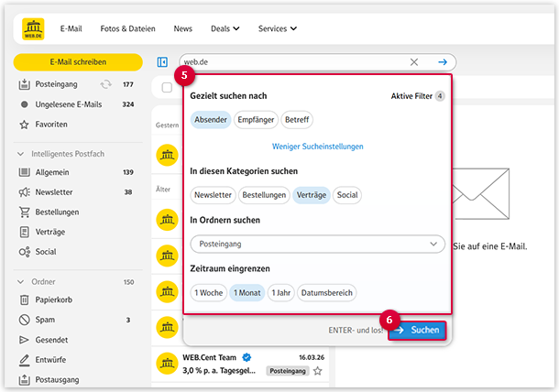Open Allgemein category icon
This screenshot has width=559, height=392.
(x=24, y=172)
